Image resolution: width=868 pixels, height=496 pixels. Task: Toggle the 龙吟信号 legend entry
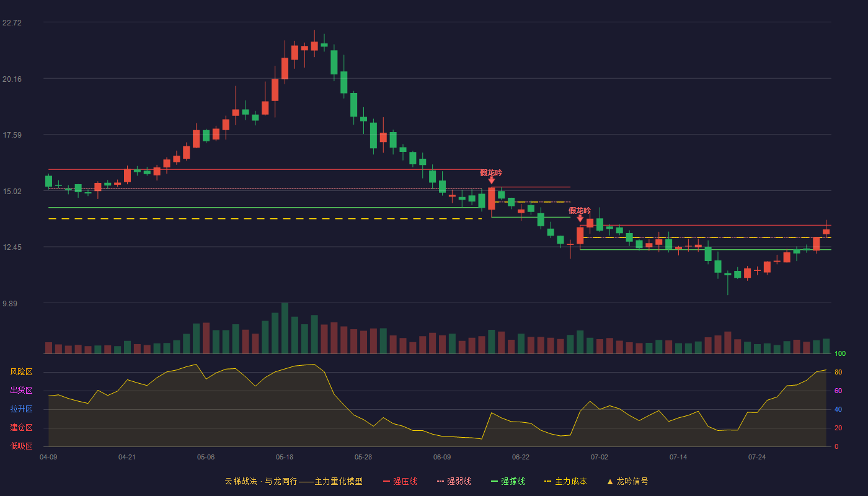627,481
